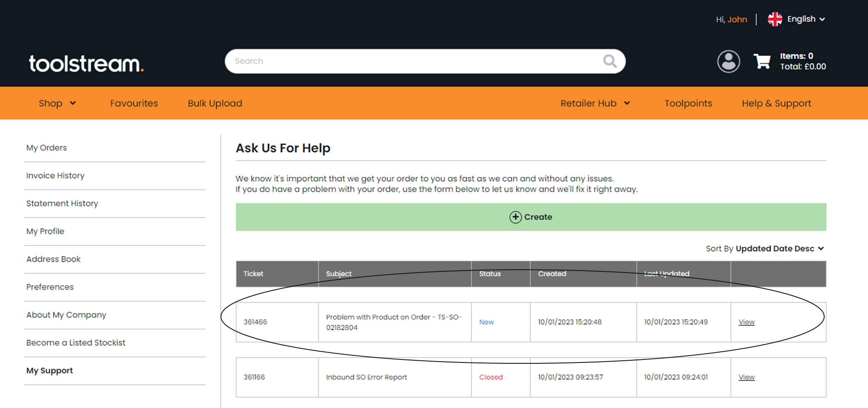Image resolution: width=868 pixels, height=408 pixels.
Task: Open the English language dropdown
Action: coord(802,19)
